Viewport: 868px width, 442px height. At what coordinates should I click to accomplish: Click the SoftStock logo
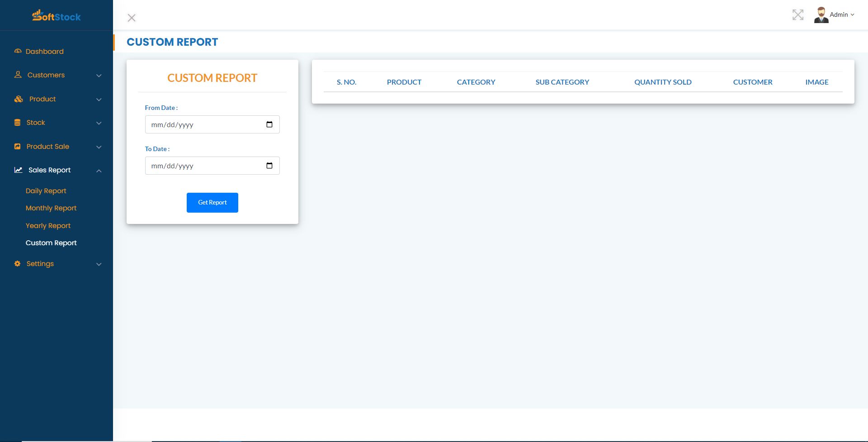pos(57,16)
